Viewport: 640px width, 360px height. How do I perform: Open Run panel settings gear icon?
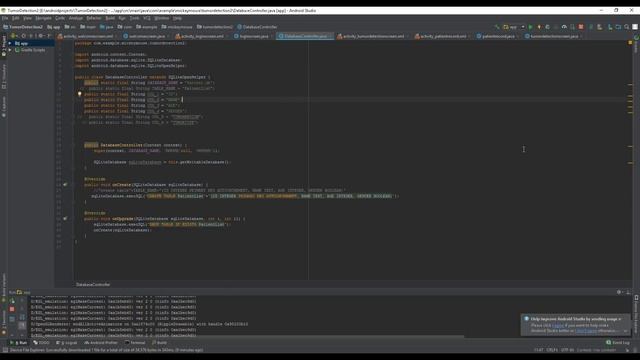(619, 292)
